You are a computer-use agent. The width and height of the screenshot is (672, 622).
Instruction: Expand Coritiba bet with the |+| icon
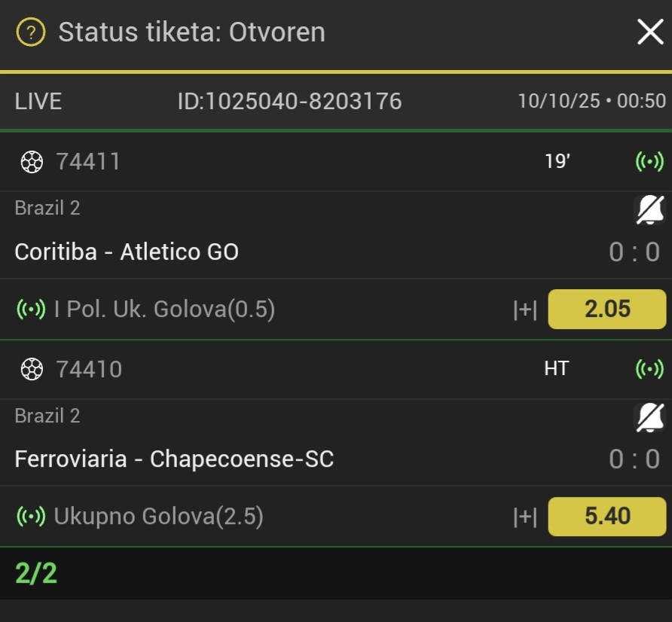[x=524, y=309]
